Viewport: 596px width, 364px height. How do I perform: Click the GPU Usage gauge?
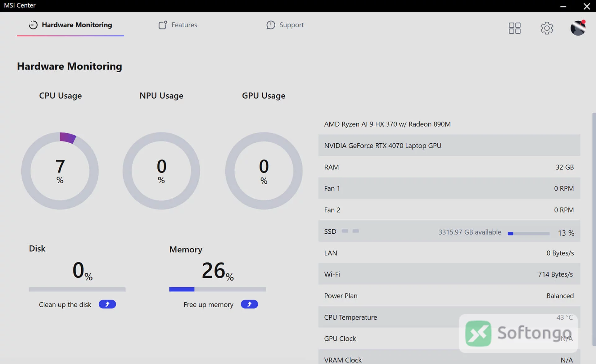pyautogui.click(x=264, y=171)
